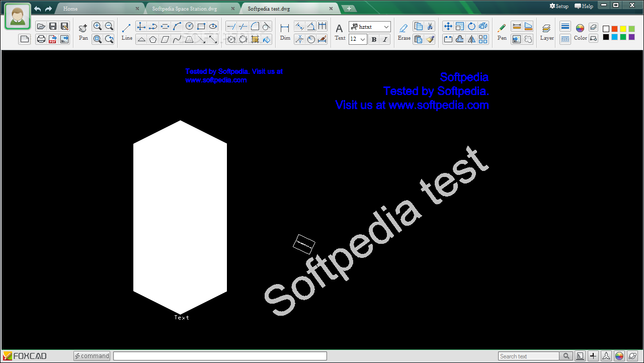Mirror objects with the mirror tool
Viewport: 644px width, 363px height.
[471, 39]
